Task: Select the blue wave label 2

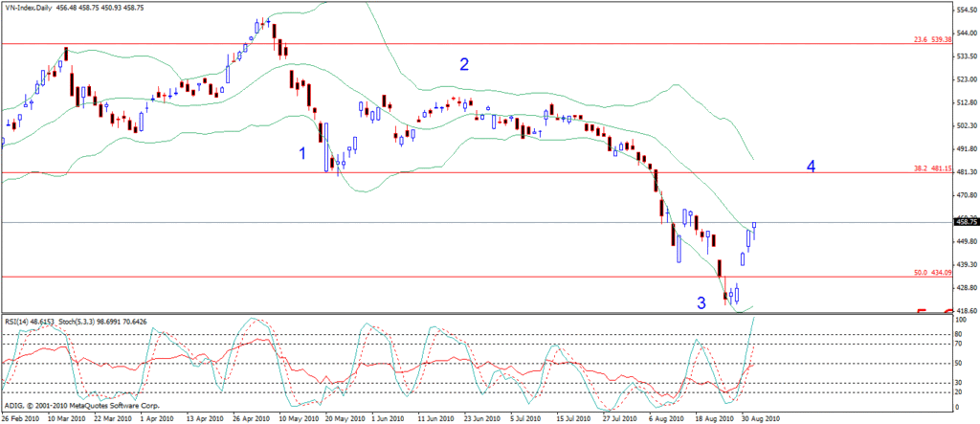Action: (464, 65)
